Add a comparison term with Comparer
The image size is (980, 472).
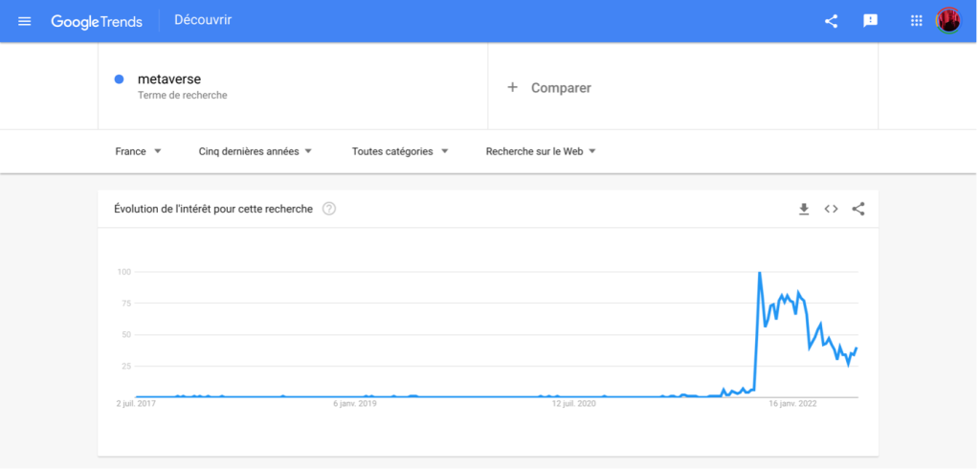(x=561, y=88)
